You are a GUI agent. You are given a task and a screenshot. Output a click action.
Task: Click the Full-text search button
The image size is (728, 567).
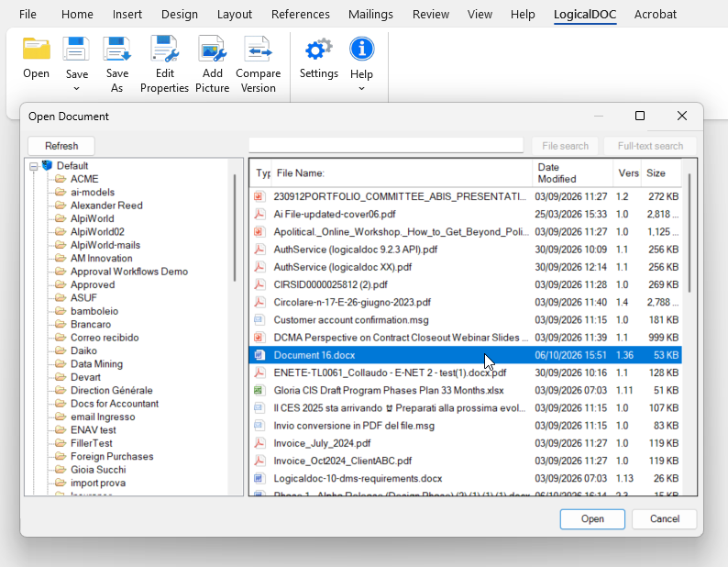650,146
